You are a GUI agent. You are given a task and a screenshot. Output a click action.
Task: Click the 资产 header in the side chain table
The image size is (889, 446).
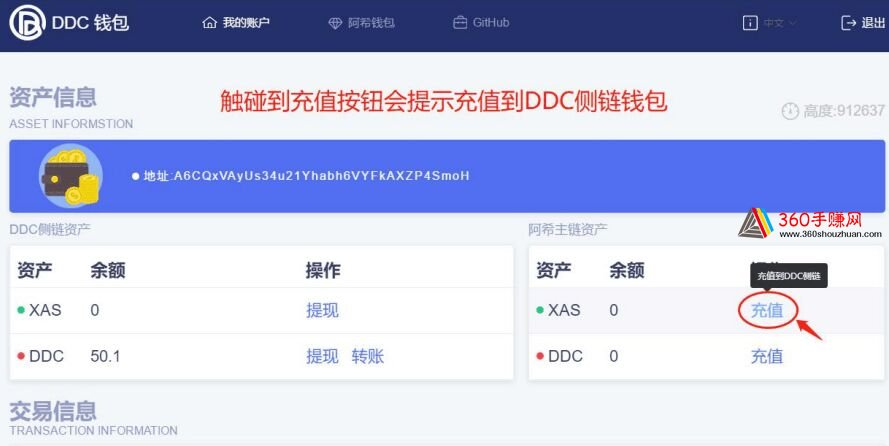[35, 270]
